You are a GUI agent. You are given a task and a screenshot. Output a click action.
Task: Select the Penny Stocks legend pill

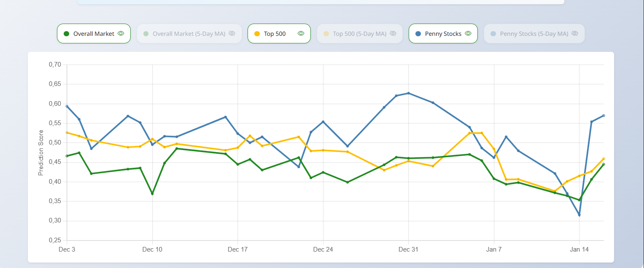tap(443, 33)
